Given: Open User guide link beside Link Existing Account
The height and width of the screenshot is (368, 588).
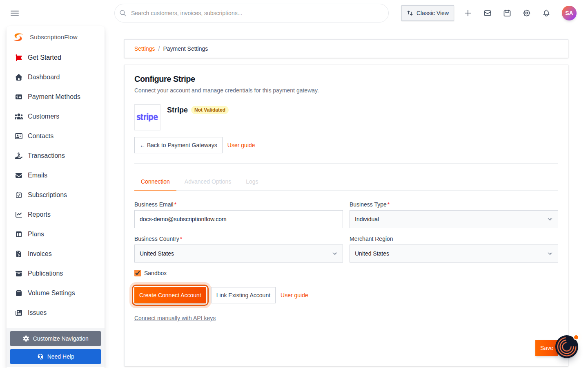Looking at the screenshot, I should (294, 295).
